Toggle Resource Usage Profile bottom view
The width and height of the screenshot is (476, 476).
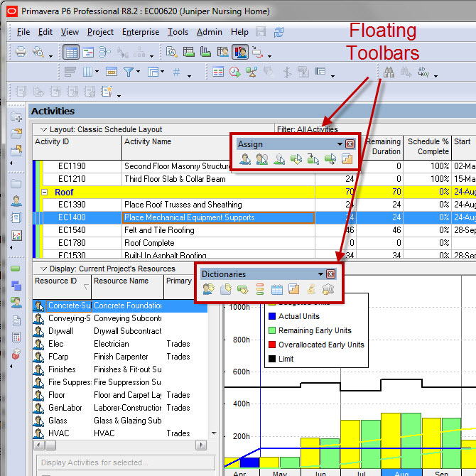pos(240,52)
